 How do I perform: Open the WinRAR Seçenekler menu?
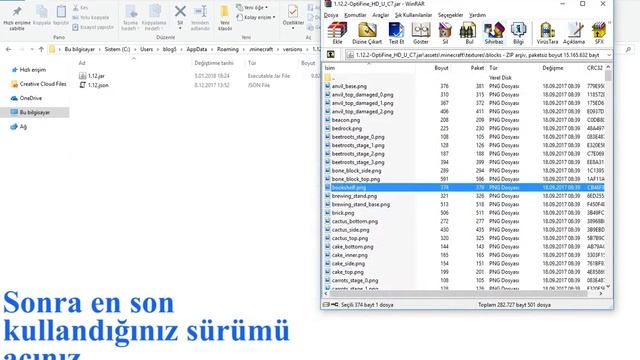[451, 15]
